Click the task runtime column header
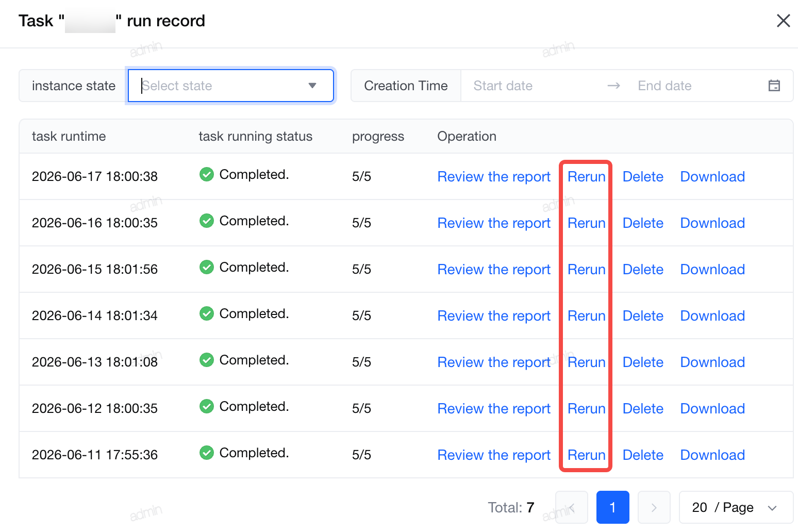This screenshot has width=798, height=532. click(69, 136)
